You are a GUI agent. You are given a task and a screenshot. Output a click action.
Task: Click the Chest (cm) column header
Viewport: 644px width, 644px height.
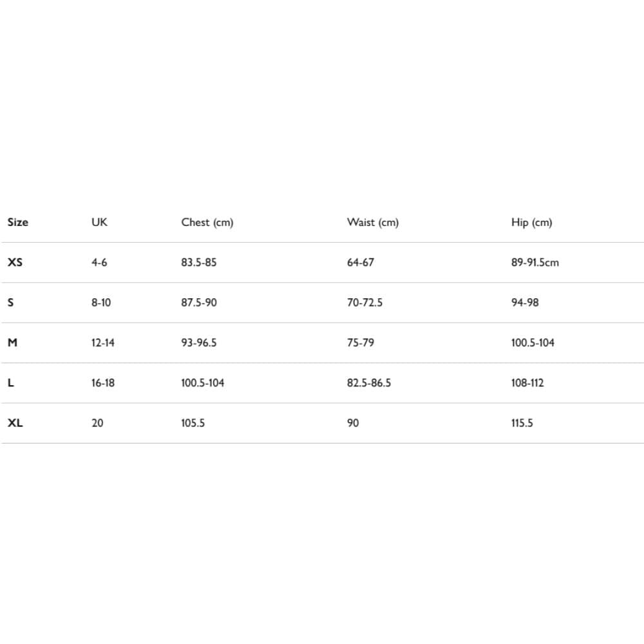pos(207,222)
